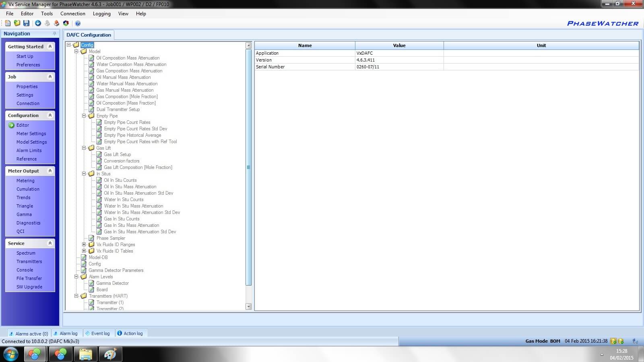Click the document icon beside Dual Transmitter Setup
The height and width of the screenshot is (362, 644).
click(x=91, y=109)
